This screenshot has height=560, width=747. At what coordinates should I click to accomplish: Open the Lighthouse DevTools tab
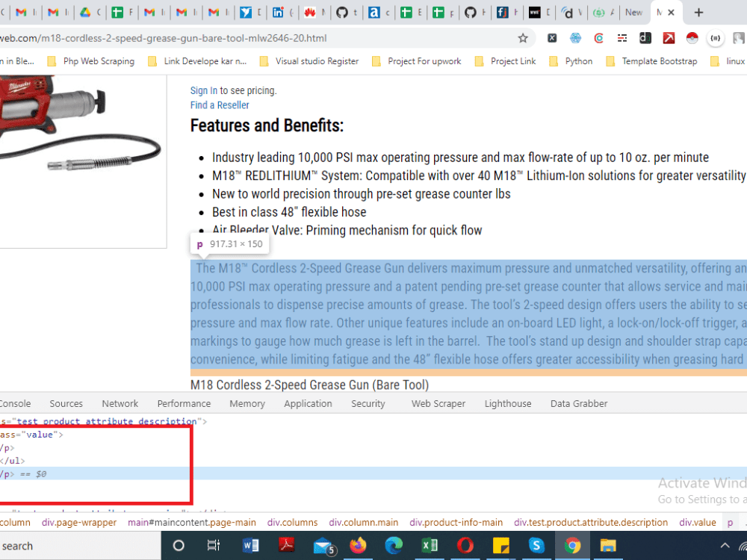508,403
